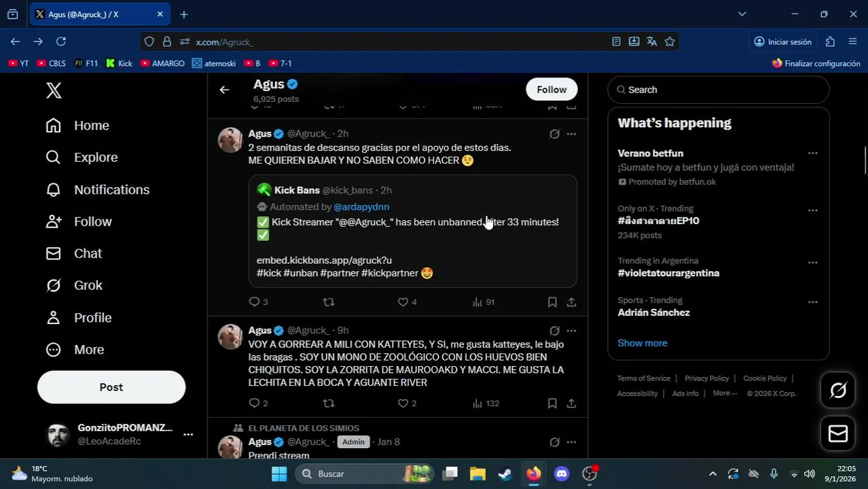Viewport: 868px width, 489px height.
Task: Open the @ardapydnn link
Action: tap(361, 206)
